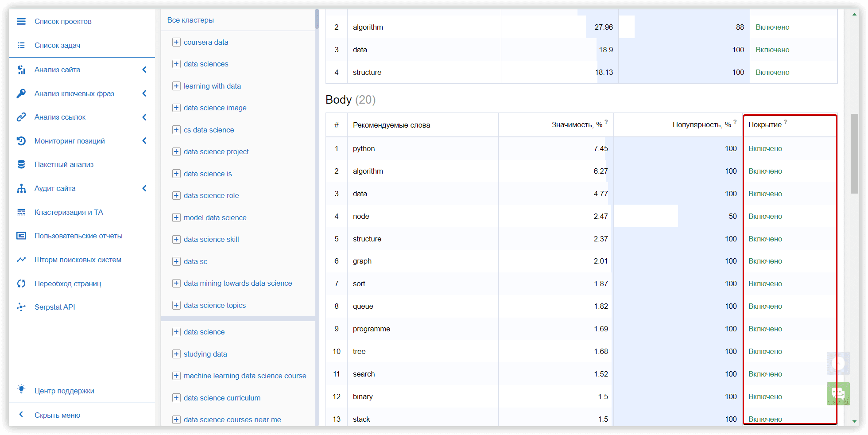This screenshot has width=868, height=435.
Task: Click the task list icon beside Список задач
Action: coord(21,45)
